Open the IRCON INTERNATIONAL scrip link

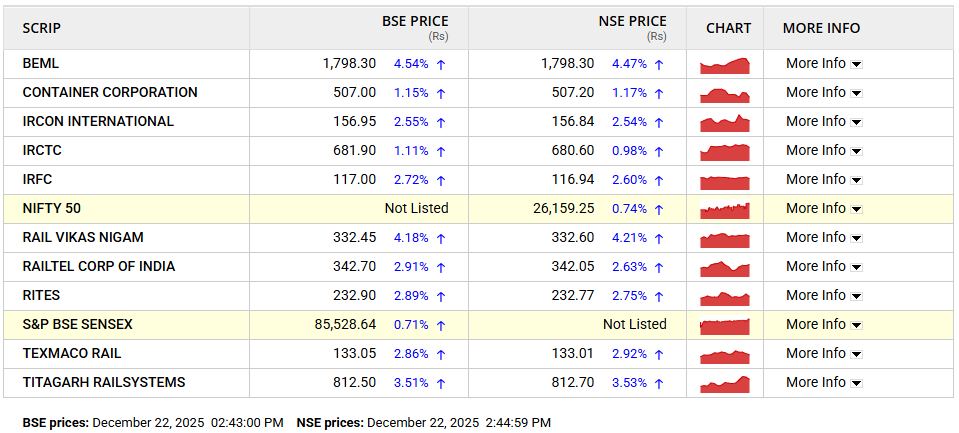pyautogui.click(x=98, y=121)
